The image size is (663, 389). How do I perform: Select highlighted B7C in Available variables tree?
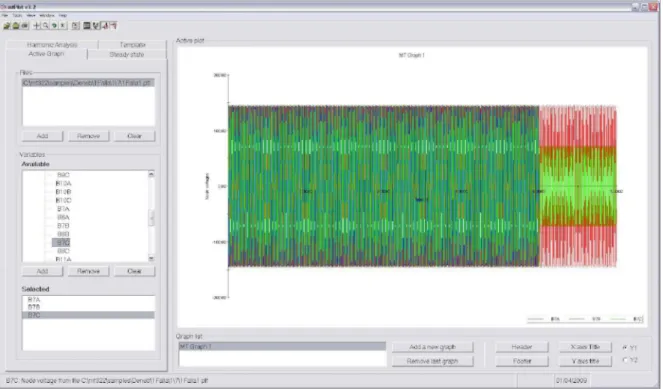tap(62, 243)
